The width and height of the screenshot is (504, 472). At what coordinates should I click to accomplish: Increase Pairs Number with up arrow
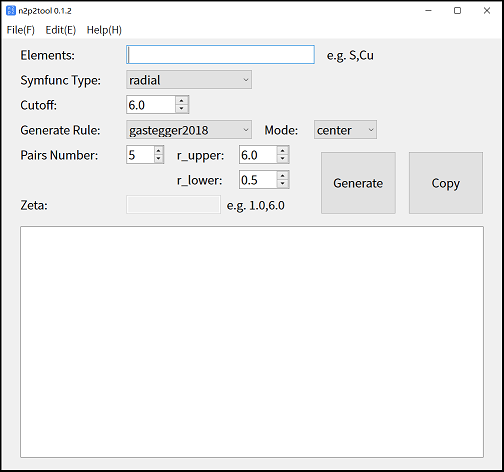[159, 151]
